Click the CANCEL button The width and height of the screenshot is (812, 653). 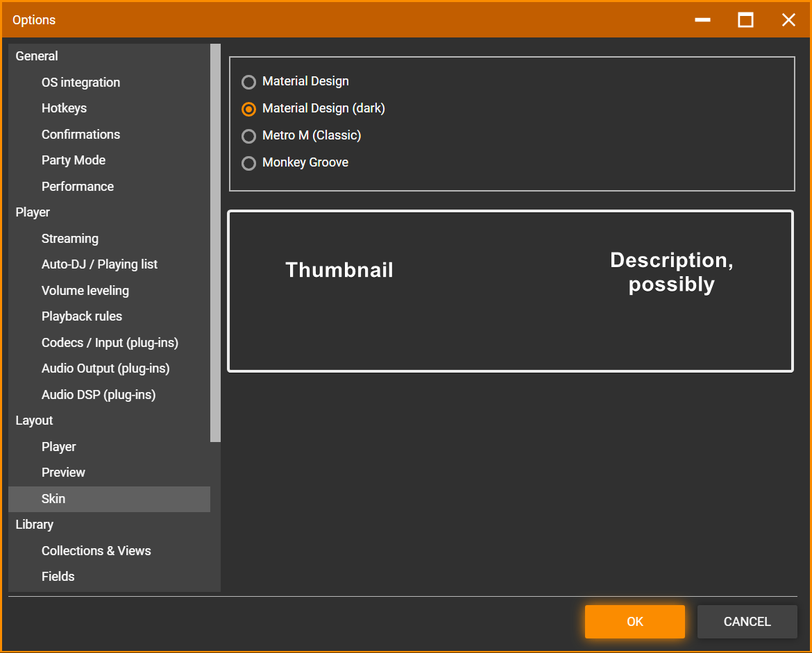click(747, 622)
